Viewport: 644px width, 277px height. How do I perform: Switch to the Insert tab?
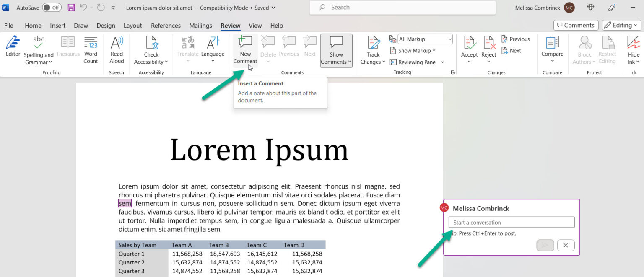point(58,26)
